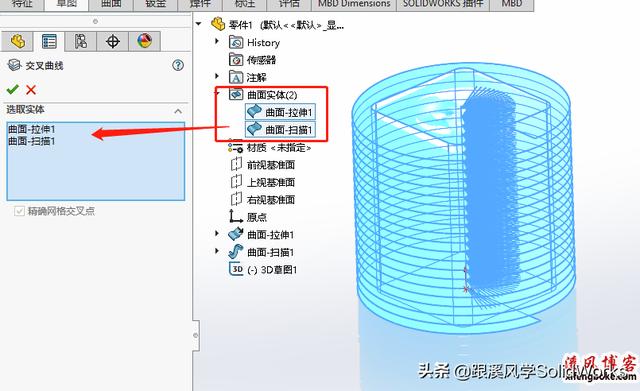Select 曲面-扫描1 under 曲面实体
The image size is (640, 391).
coord(289,130)
